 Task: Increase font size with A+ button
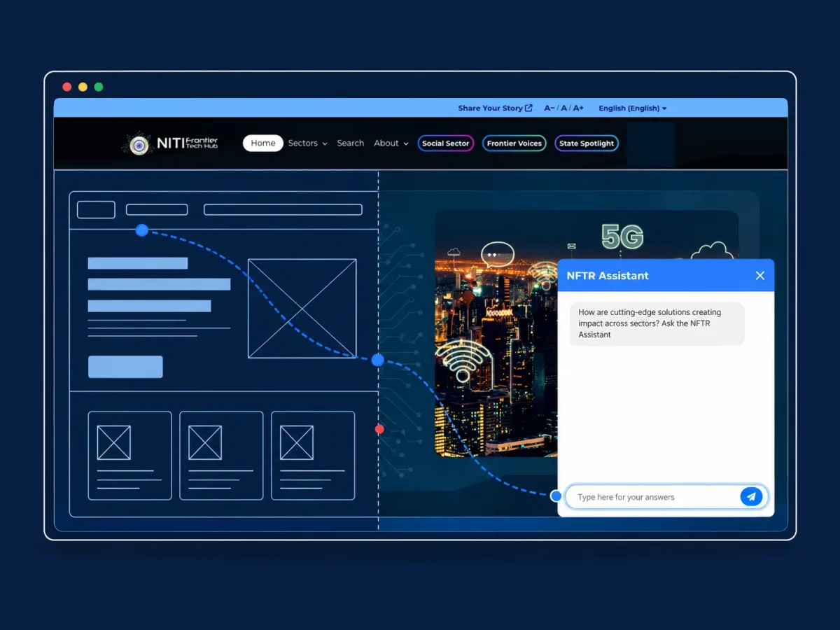click(577, 108)
